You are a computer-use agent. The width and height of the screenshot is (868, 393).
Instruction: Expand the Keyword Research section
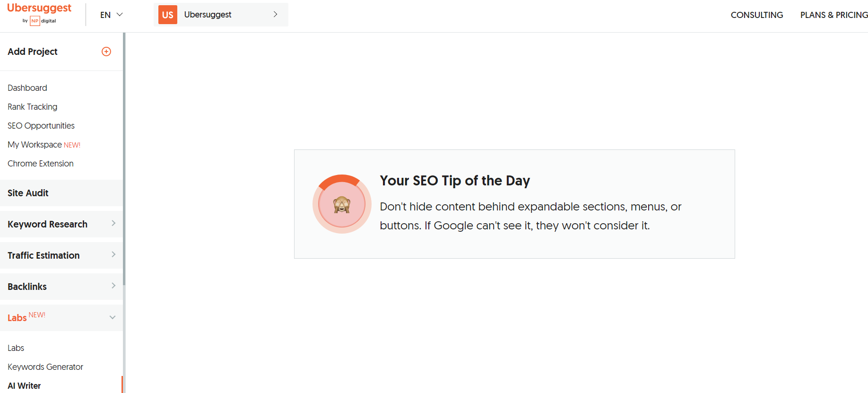(x=61, y=224)
